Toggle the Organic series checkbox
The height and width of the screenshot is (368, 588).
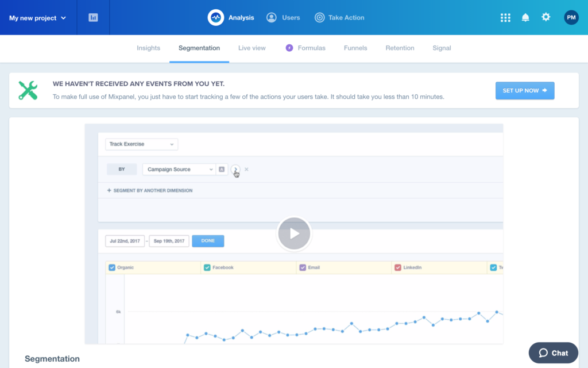pyautogui.click(x=112, y=267)
